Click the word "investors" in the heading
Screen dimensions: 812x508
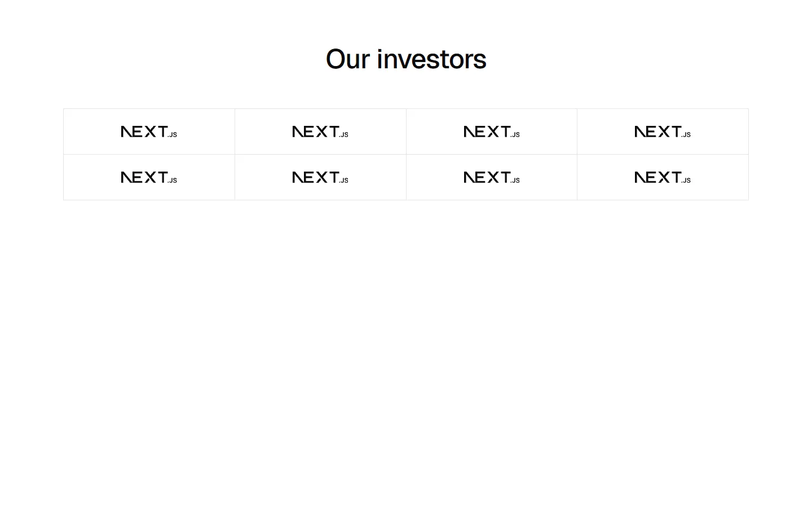pyautogui.click(x=431, y=59)
